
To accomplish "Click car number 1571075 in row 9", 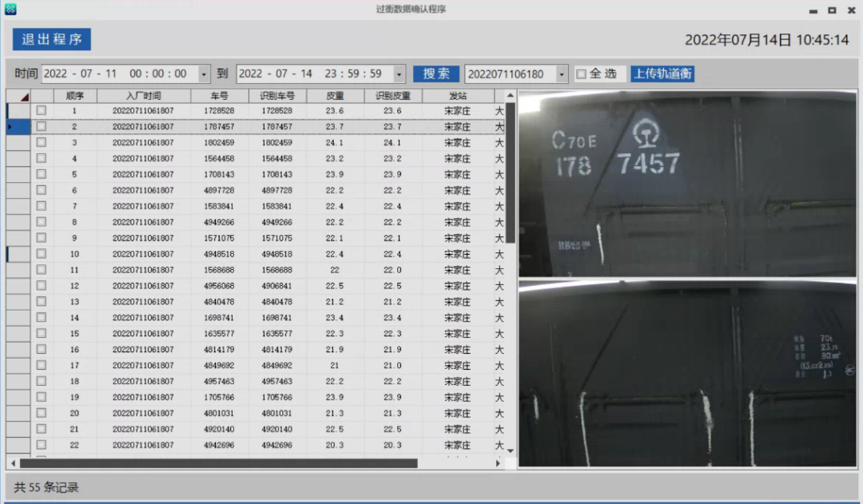I will click(x=219, y=238).
